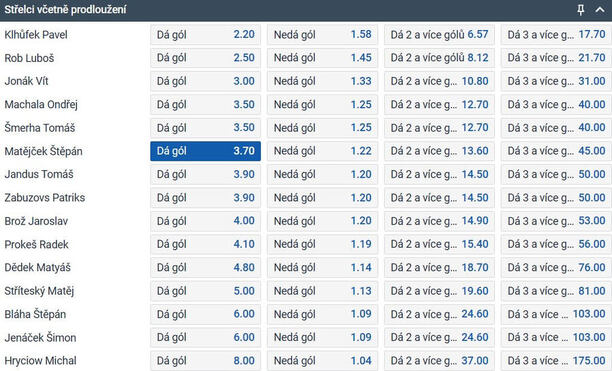This screenshot has height=371, width=612.
Task: Choose 3+ goals 40.00 for Machala Ondřej
Action: [556, 104]
